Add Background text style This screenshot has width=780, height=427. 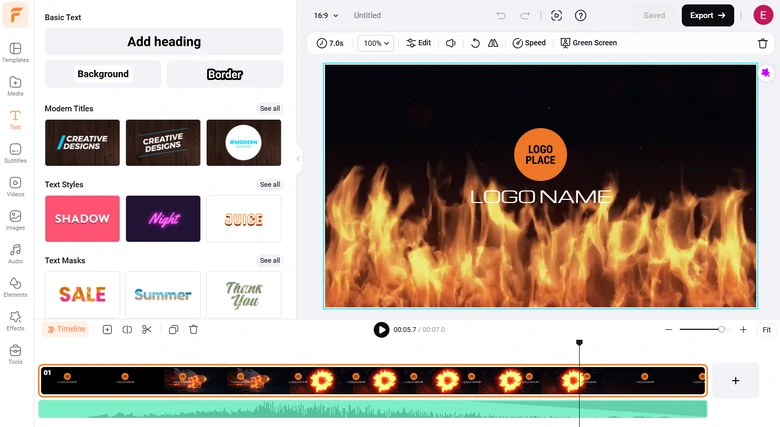[x=103, y=74]
